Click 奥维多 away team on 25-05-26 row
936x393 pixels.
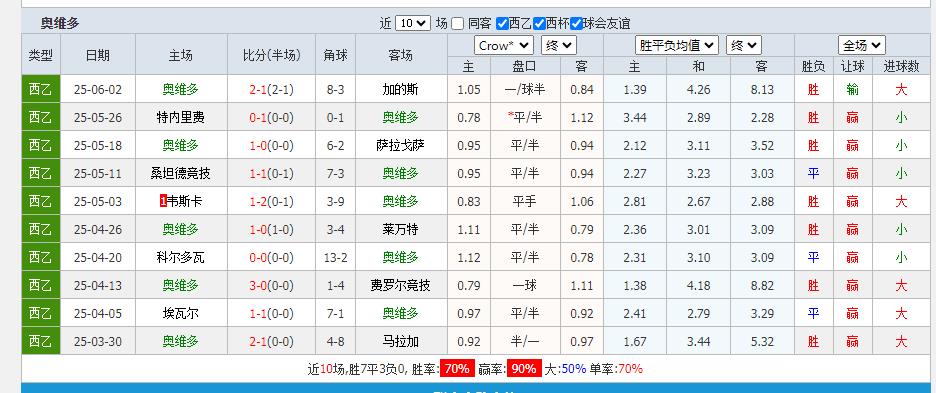click(x=401, y=118)
